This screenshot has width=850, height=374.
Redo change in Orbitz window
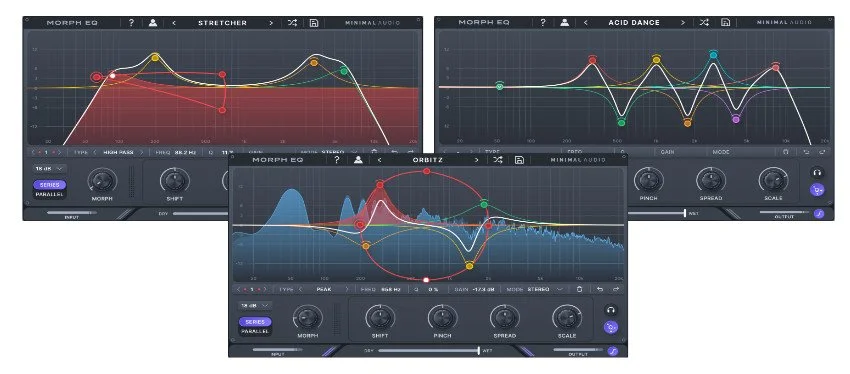(616, 289)
